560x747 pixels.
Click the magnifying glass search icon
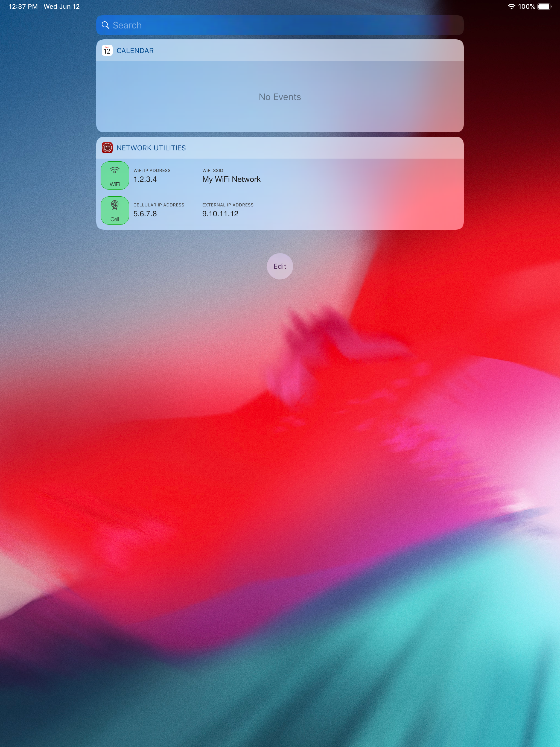pyautogui.click(x=105, y=25)
